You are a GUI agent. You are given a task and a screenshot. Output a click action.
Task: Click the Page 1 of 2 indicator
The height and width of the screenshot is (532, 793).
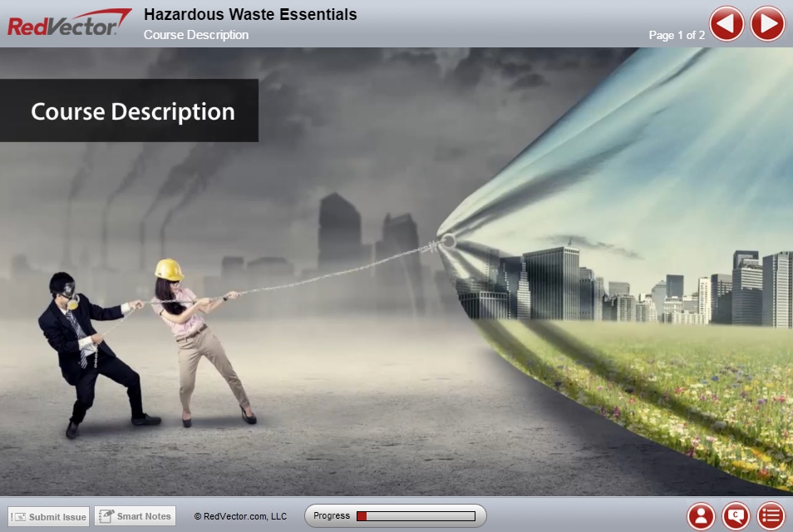click(x=676, y=35)
